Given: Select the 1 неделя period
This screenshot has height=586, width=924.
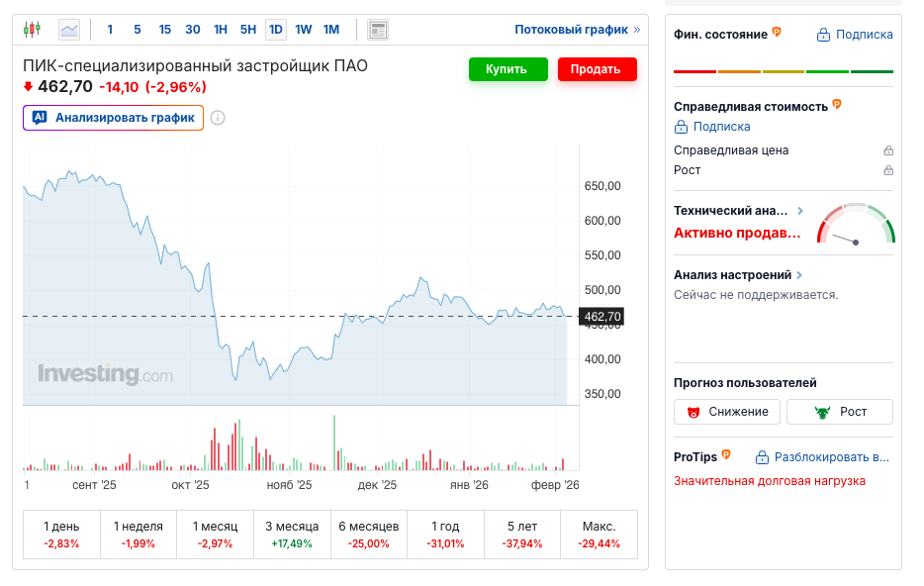Looking at the screenshot, I should [x=139, y=535].
